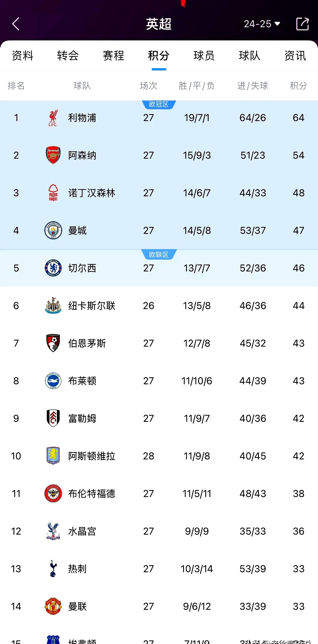Tap the 积分 column header
Image resolution: width=318 pixels, height=644 pixels.
pyautogui.click(x=298, y=86)
